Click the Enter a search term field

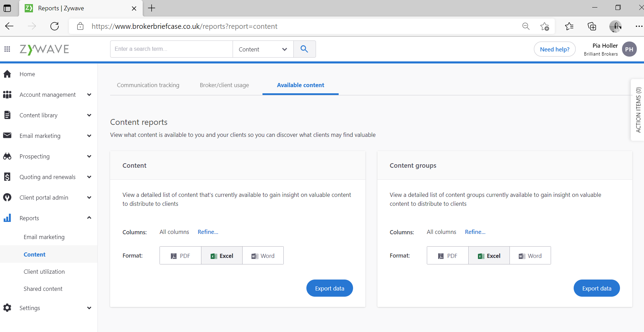tap(172, 49)
